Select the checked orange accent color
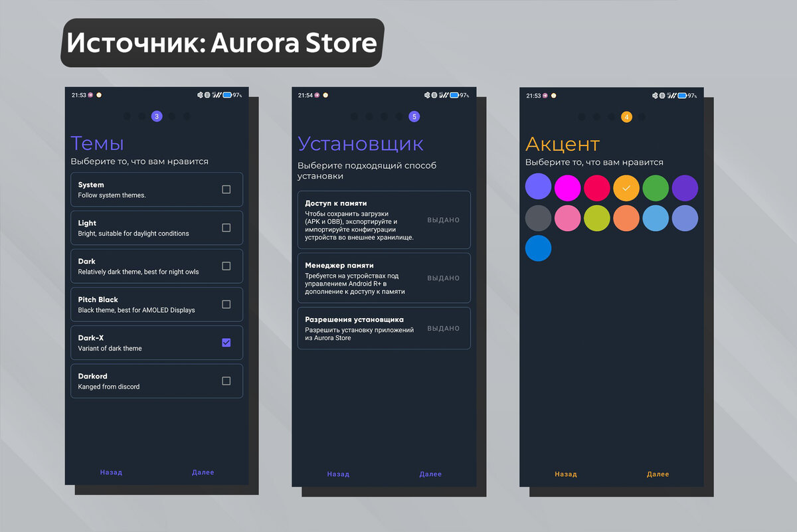The image size is (797, 532). point(626,188)
